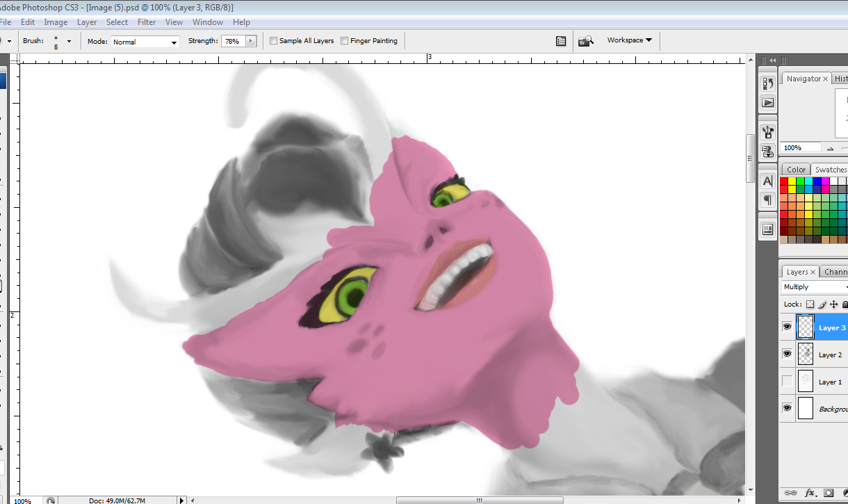This screenshot has height=504, width=848.
Task: Toggle the Brushes palette icon in options bar
Action: click(561, 41)
